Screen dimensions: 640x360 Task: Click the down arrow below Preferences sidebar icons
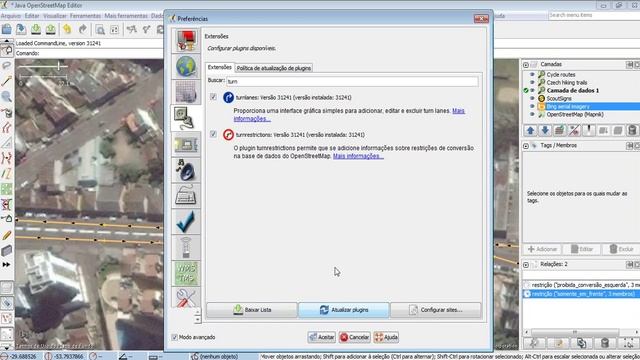coord(198,320)
